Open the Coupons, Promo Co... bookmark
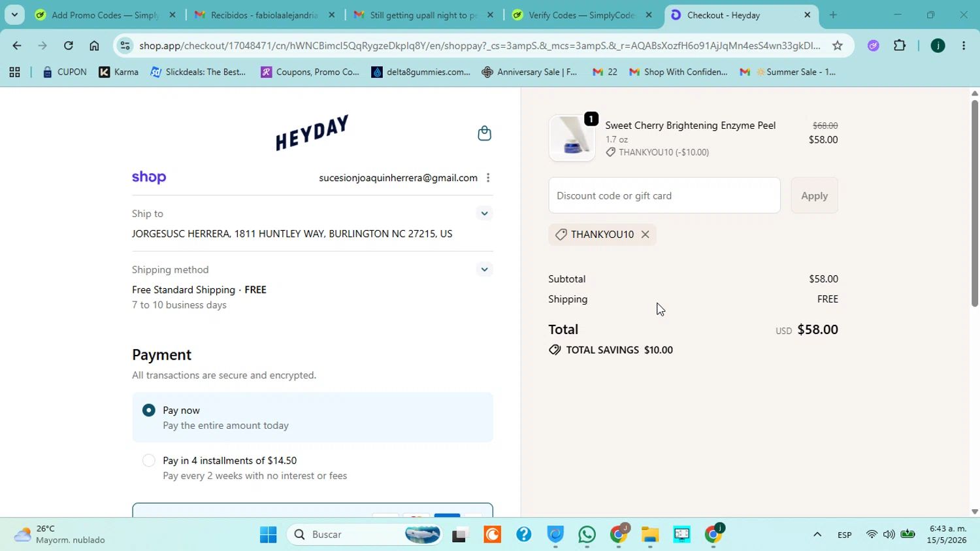 pyautogui.click(x=310, y=72)
